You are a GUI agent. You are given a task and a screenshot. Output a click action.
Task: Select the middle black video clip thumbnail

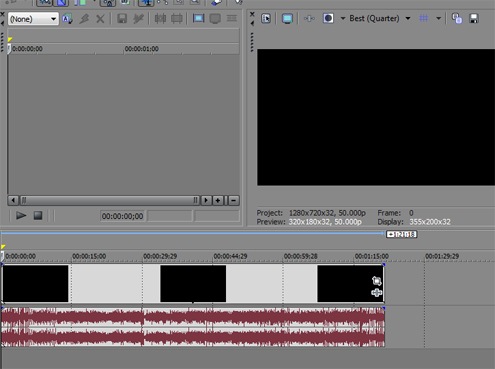(193, 284)
